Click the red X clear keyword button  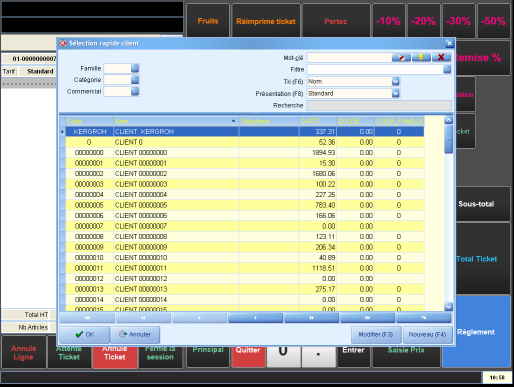(x=441, y=57)
